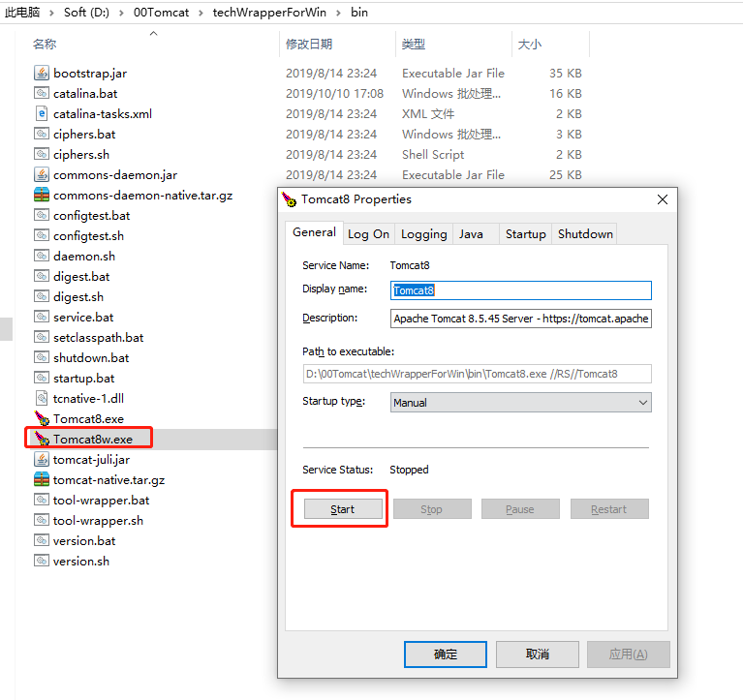Click the tomcat-juli.jar icon

[42, 459]
